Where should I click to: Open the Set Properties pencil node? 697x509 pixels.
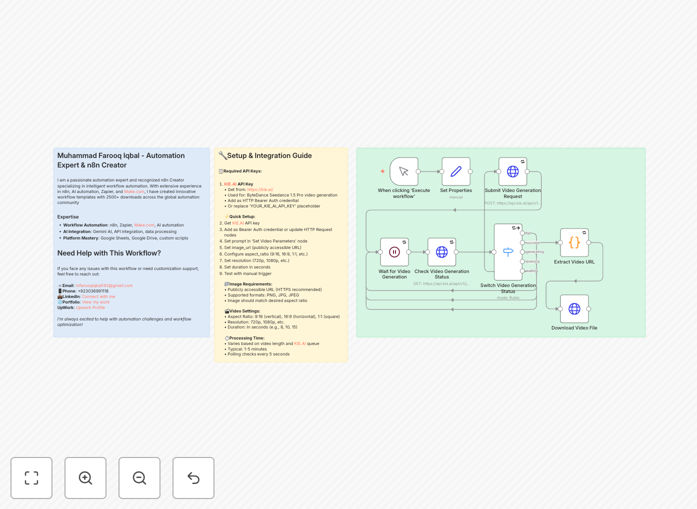(x=456, y=171)
